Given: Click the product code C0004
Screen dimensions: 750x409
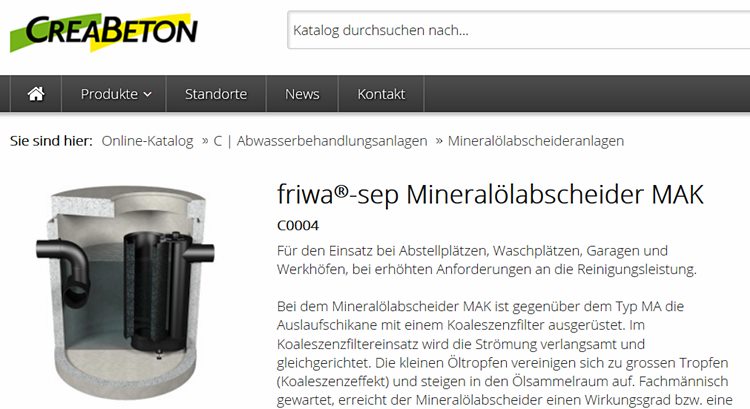Looking at the screenshot, I should coord(298,225).
